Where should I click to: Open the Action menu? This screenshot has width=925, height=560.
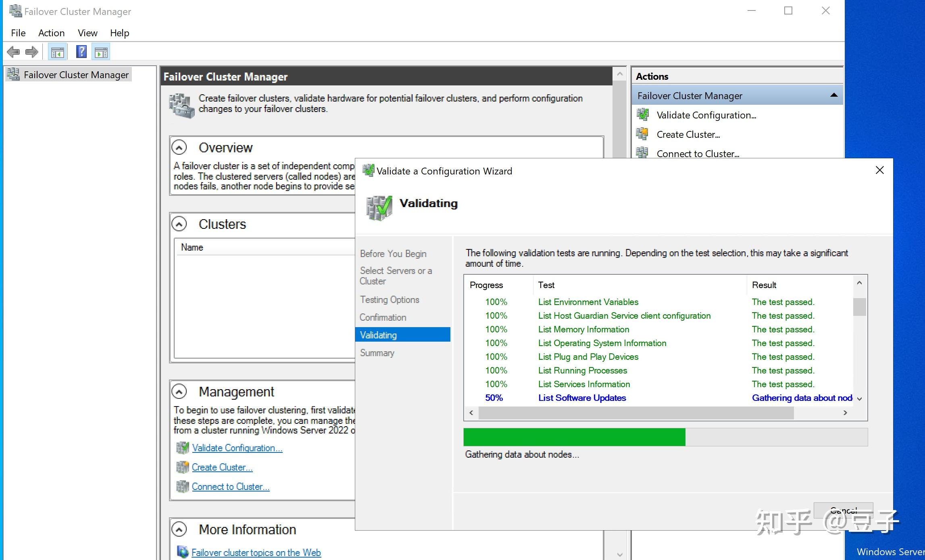pyautogui.click(x=51, y=33)
